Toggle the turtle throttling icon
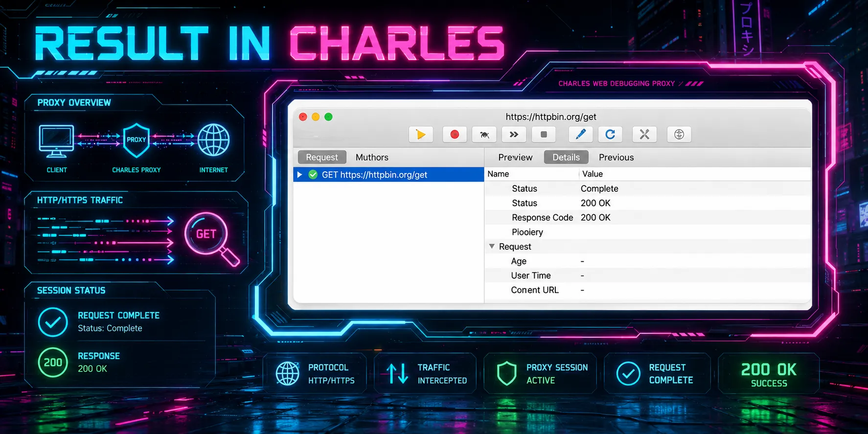This screenshot has height=434, width=868. (484, 134)
